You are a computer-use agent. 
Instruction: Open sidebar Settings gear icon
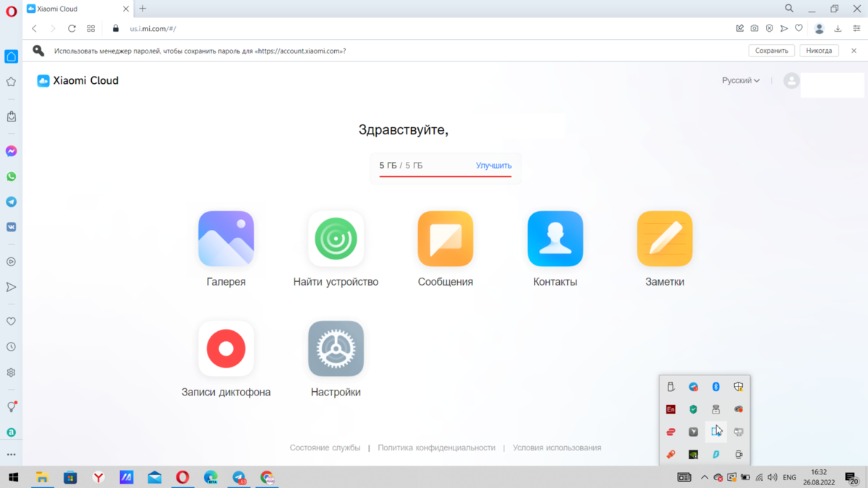tap(11, 372)
